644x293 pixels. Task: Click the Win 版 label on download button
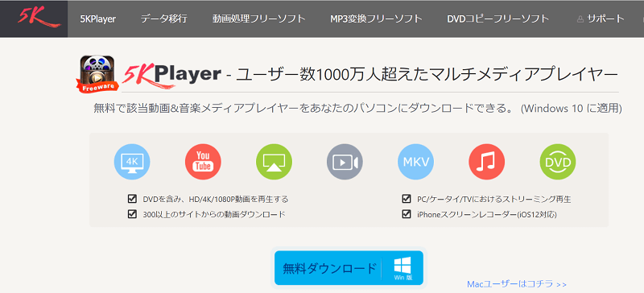[403, 278]
